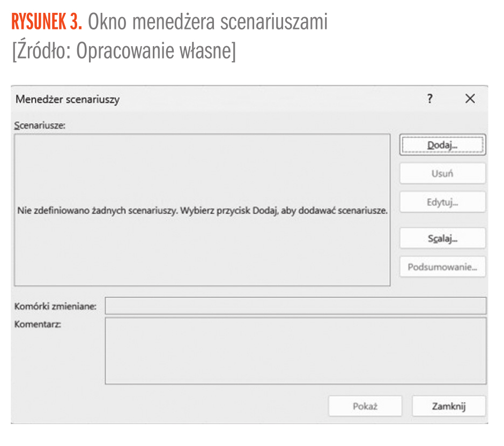Open the Edytuj... scenario editor button

pyautogui.click(x=442, y=202)
